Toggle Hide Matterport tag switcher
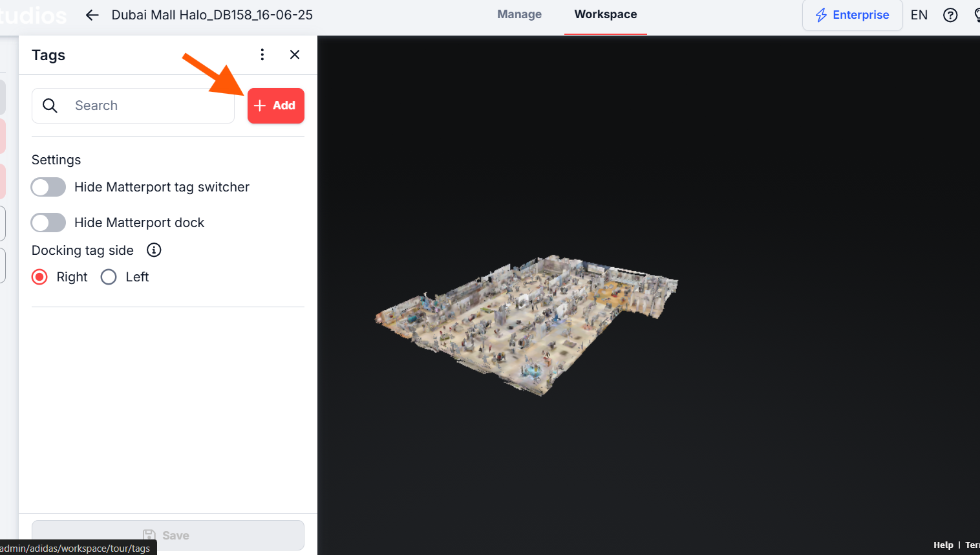The height and width of the screenshot is (555, 980). (48, 187)
